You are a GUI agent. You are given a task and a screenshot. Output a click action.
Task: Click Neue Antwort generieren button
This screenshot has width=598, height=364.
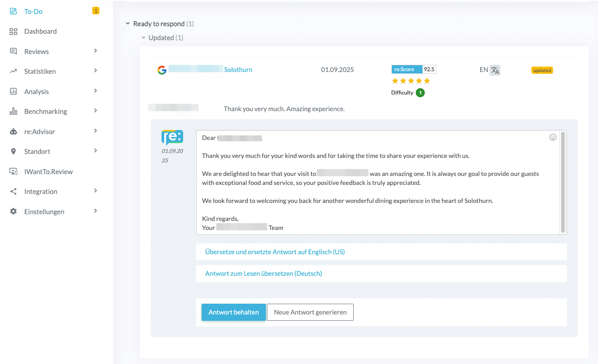tap(310, 312)
